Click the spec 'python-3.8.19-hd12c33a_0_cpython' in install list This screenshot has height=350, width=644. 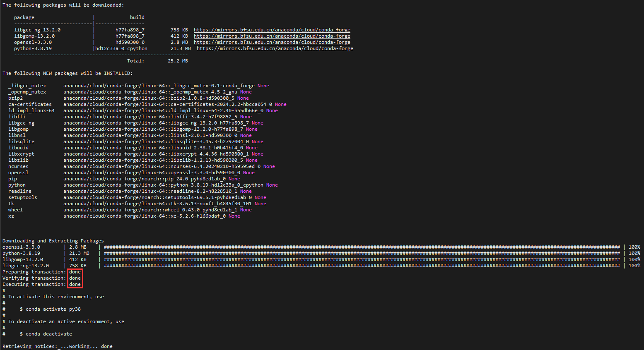pos(217,185)
